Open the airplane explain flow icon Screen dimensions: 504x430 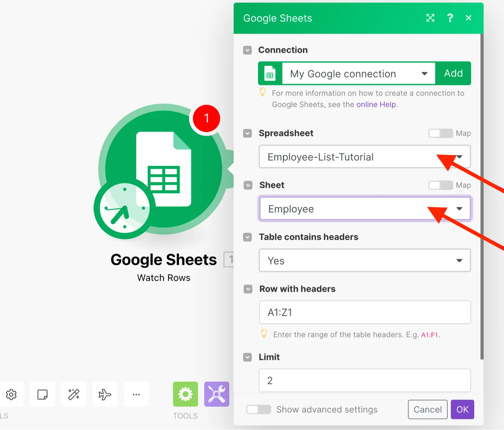(x=105, y=394)
